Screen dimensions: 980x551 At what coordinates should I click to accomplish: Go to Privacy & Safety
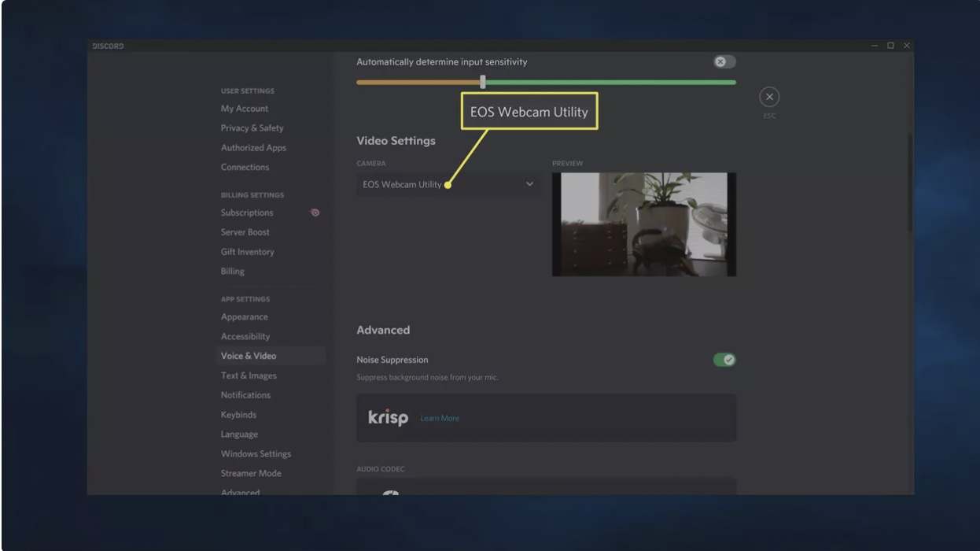tap(252, 128)
